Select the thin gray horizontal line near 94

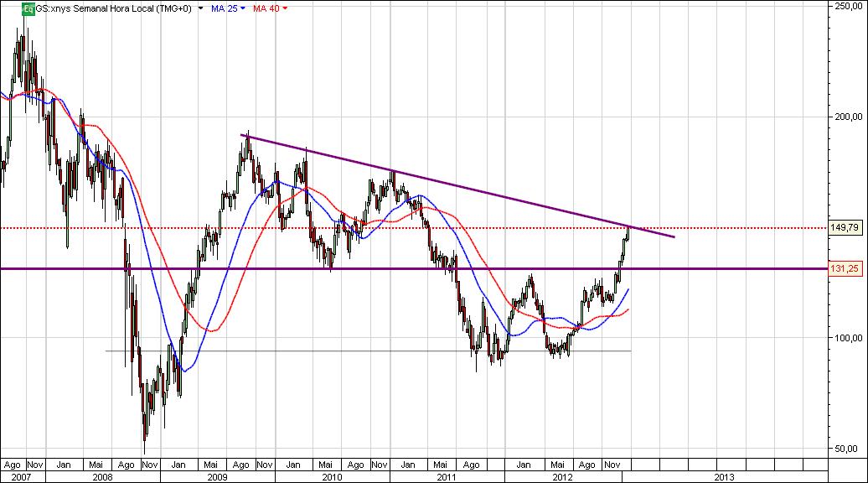pos(368,351)
